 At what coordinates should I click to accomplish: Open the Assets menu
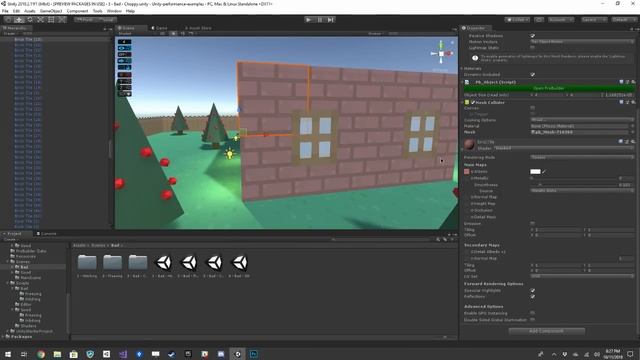[x=30, y=11]
